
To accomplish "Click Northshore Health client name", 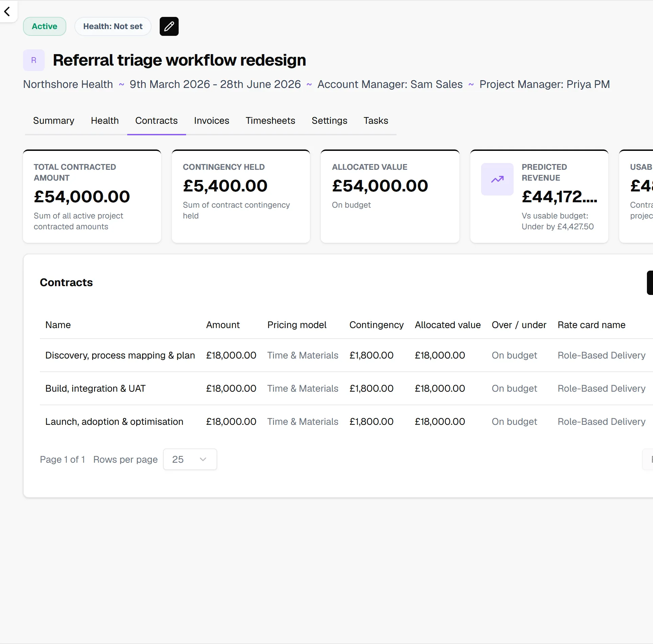I will (68, 84).
